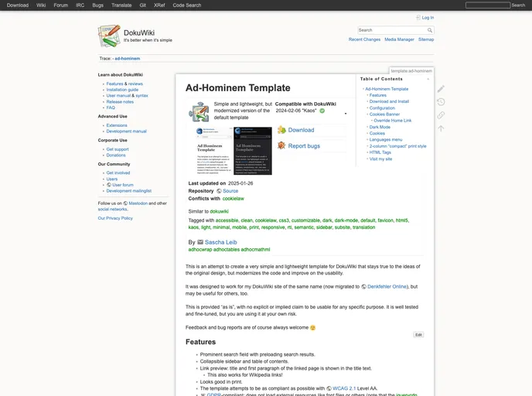The image size is (532, 396).
Task: Click the Log In link
Action: 428,18
